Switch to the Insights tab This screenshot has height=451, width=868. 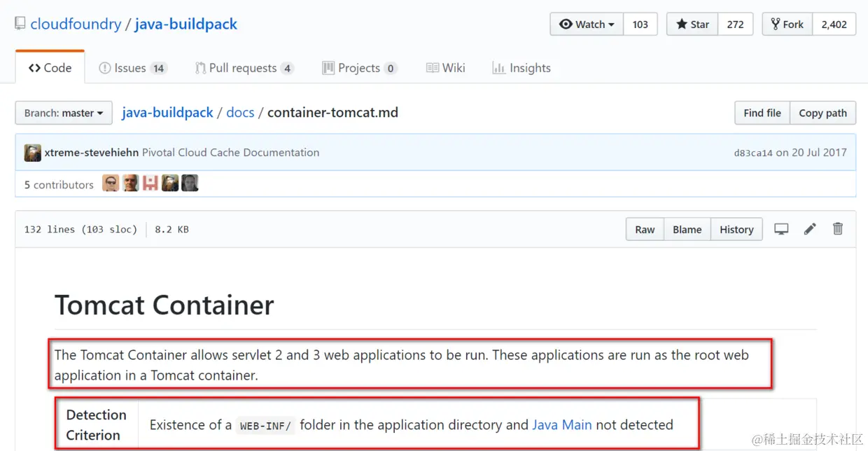(x=521, y=68)
